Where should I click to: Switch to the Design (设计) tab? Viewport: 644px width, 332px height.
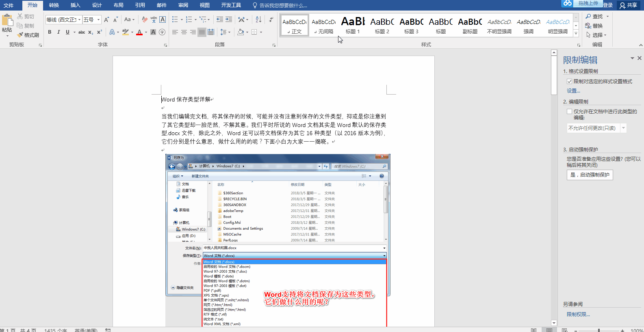[97, 5]
